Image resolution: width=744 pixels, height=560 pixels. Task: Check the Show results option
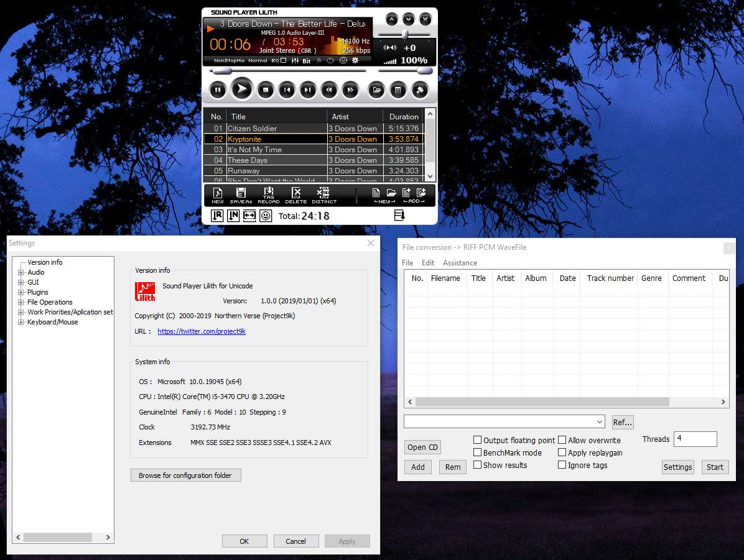click(478, 465)
